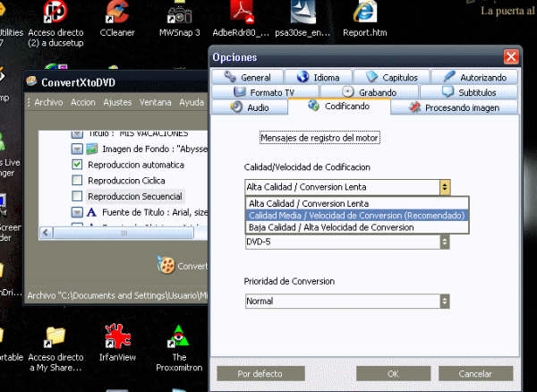The height and width of the screenshot is (392, 537).
Task: Enable Reproduccion Secuencial checkbox
Action: (77, 196)
